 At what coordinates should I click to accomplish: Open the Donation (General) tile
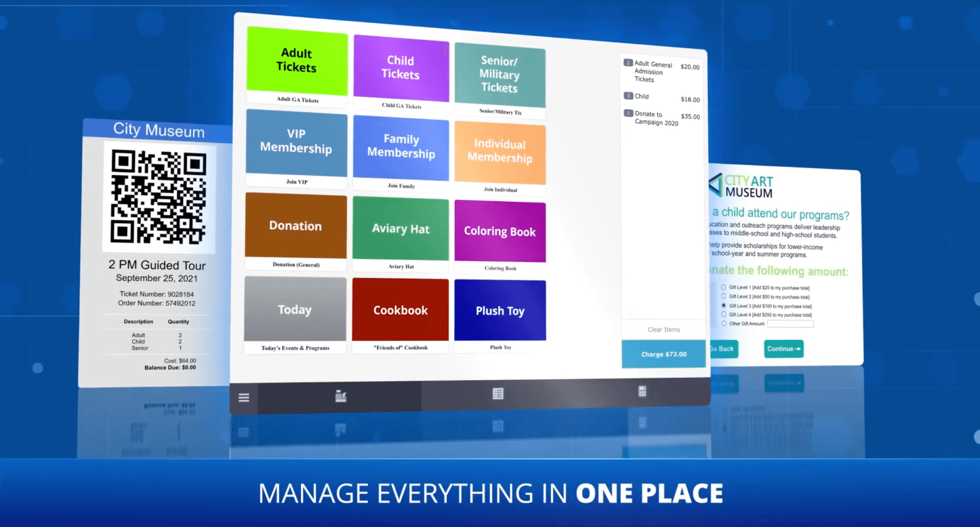(x=295, y=225)
